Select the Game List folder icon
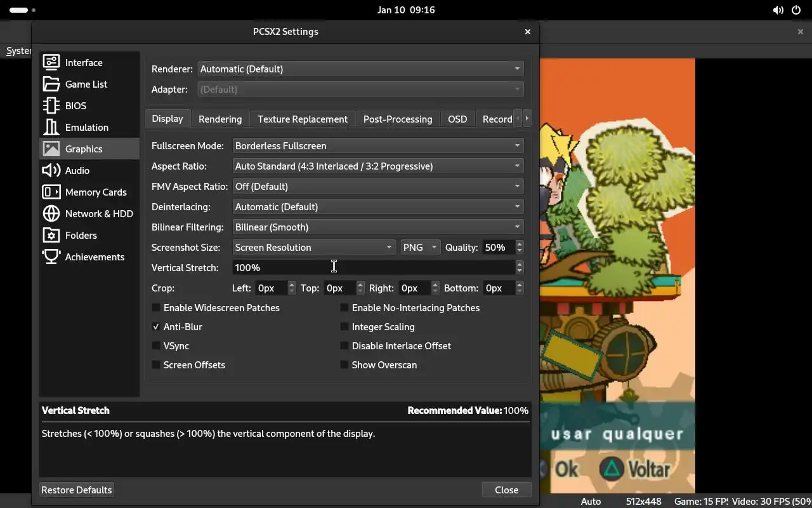The width and height of the screenshot is (812, 508). click(x=51, y=84)
